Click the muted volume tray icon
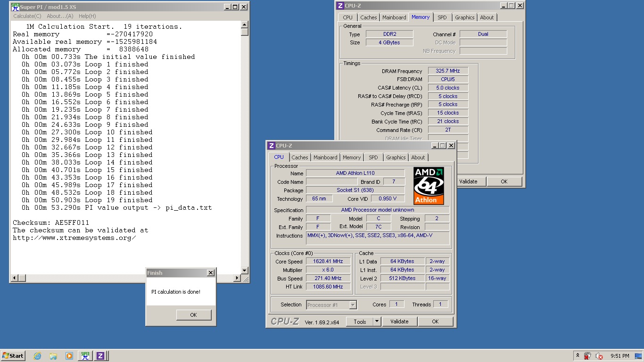644x362 pixels. (x=599, y=356)
